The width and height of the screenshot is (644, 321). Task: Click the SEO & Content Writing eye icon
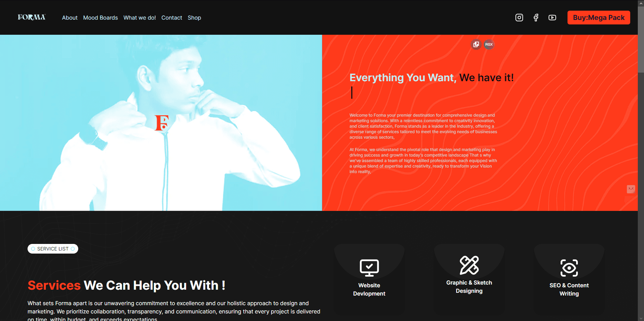(x=569, y=268)
